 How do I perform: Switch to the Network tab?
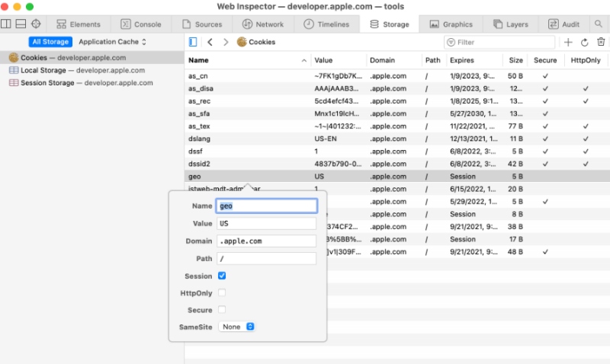click(263, 24)
